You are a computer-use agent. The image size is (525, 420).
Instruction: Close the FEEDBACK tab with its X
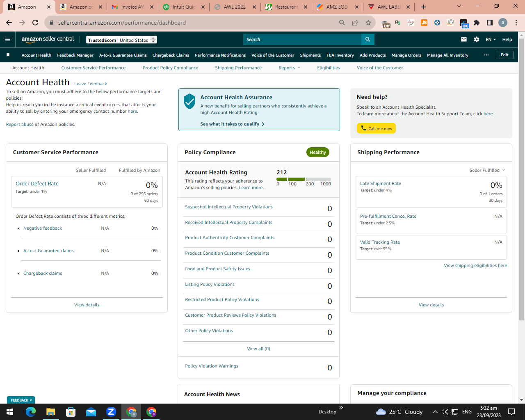[31, 400]
